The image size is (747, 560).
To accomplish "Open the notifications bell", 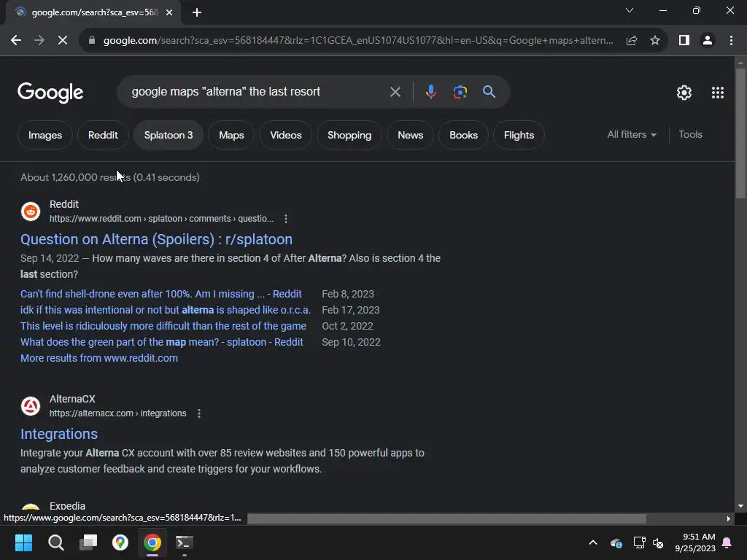I will [x=727, y=542].
